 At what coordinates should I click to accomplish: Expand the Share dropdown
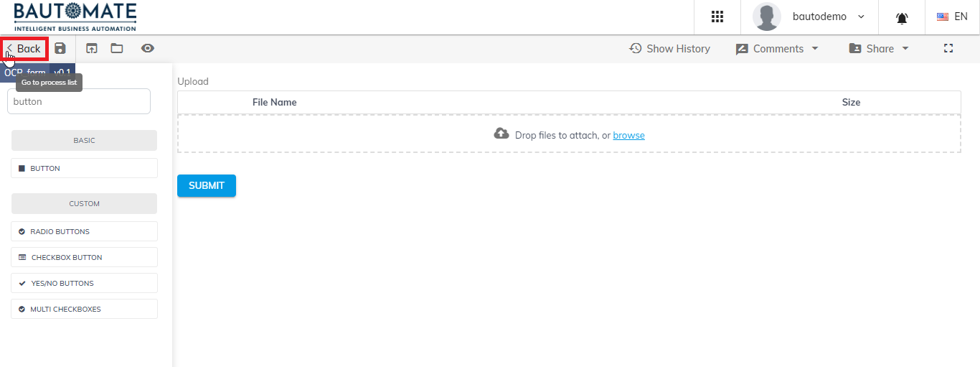click(879, 49)
